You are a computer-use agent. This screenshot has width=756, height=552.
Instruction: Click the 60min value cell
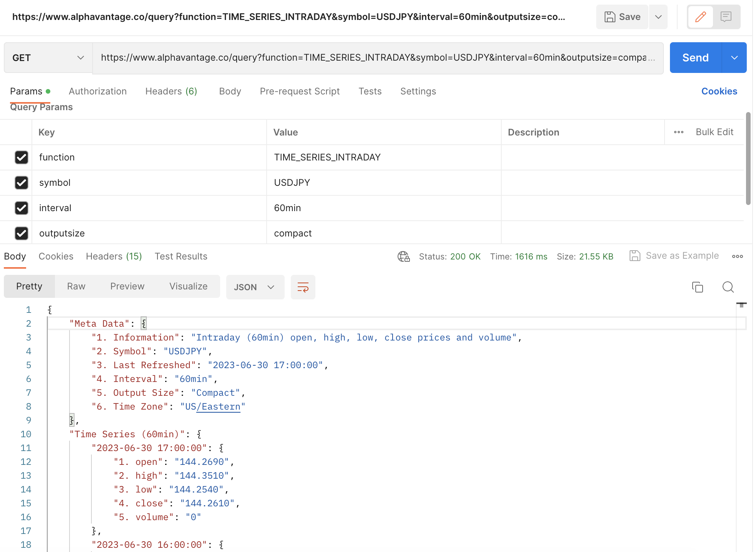tap(384, 208)
